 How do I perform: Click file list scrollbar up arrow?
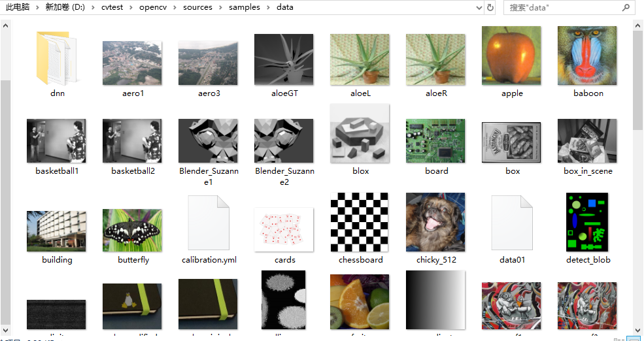pos(639,25)
